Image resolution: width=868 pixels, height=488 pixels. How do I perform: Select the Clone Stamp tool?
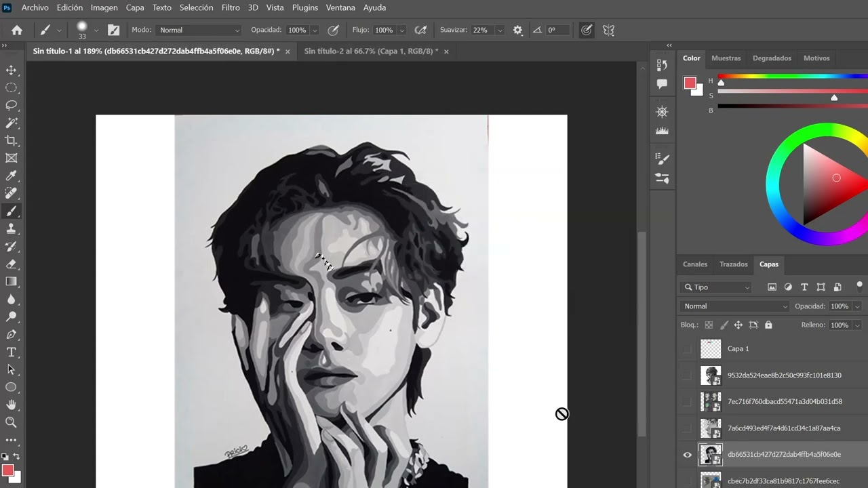(11, 228)
